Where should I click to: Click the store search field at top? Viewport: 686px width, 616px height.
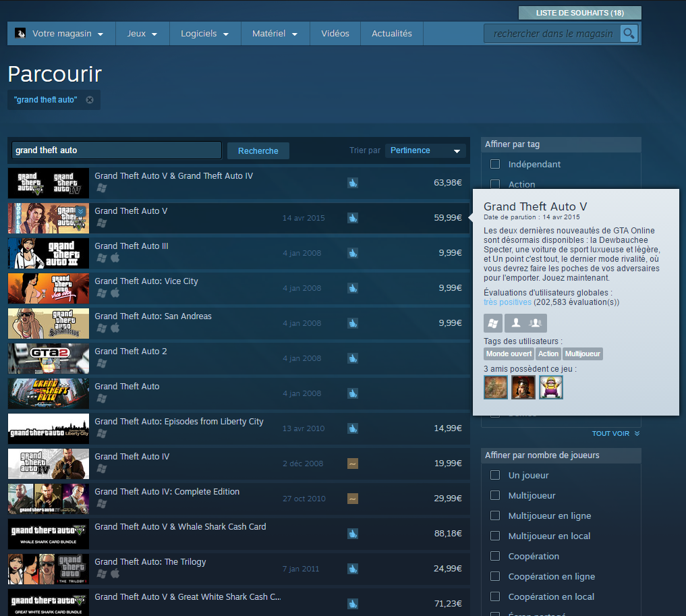click(x=552, y=34)
